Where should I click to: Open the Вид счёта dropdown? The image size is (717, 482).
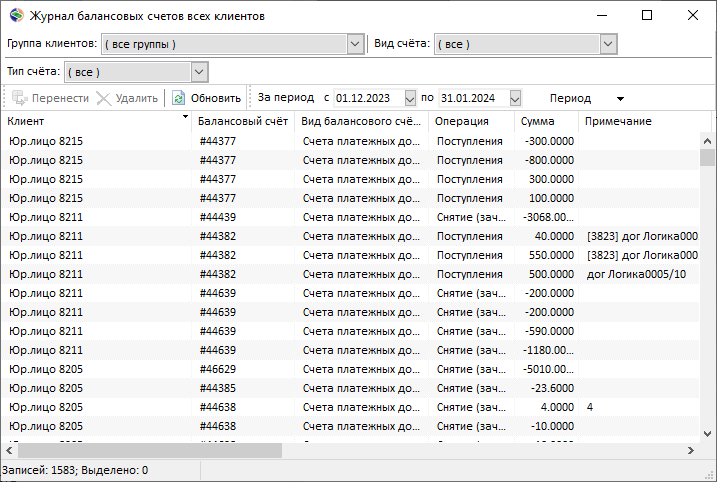coord(608,44)
